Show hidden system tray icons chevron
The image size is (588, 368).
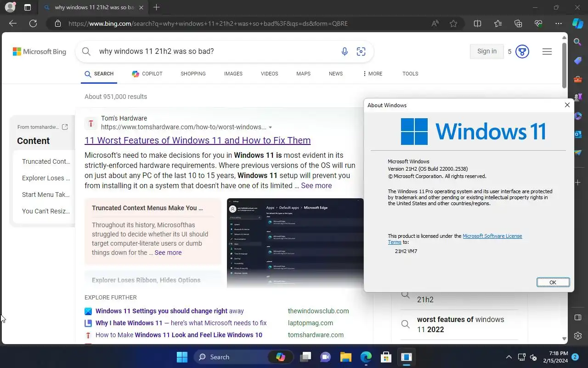coord(509,357)
